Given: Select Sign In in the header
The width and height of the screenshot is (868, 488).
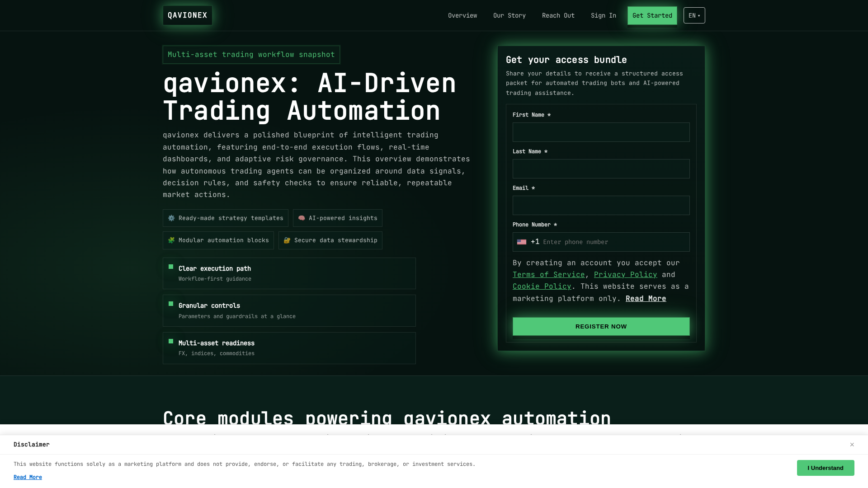Looking at the screenshot, I should pos(604,15).
